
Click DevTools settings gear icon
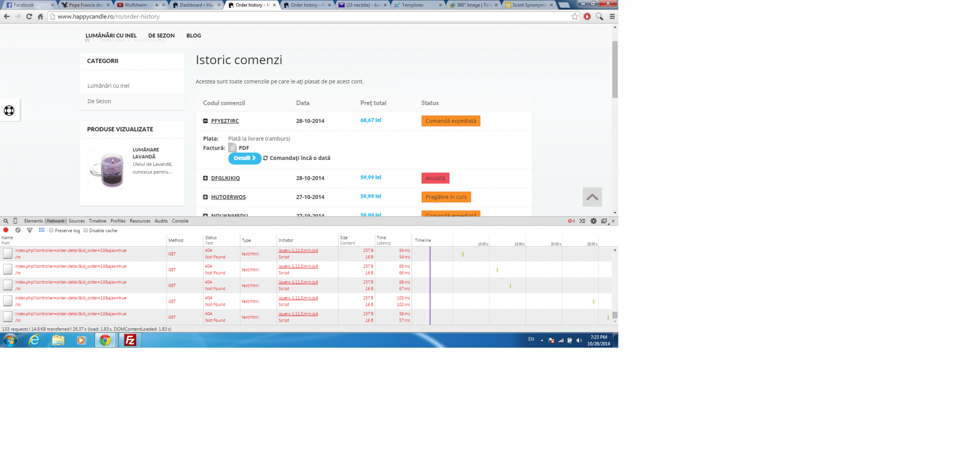pyautogui.click(x=593, y=221)
